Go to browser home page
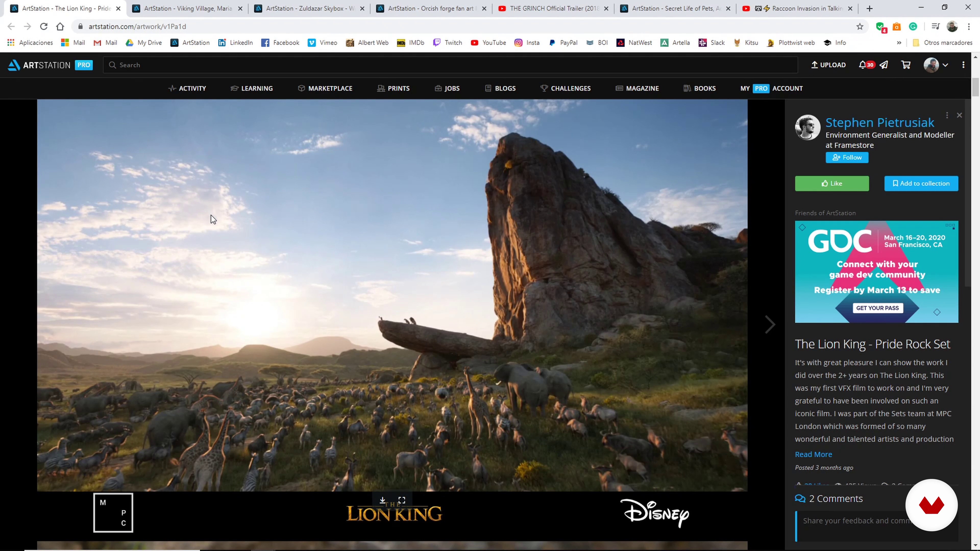 pos(60,26)
